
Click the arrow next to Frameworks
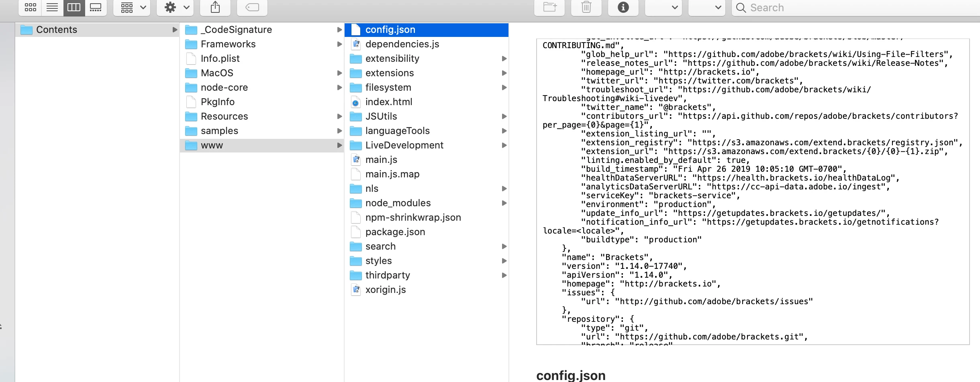point(339,44)
